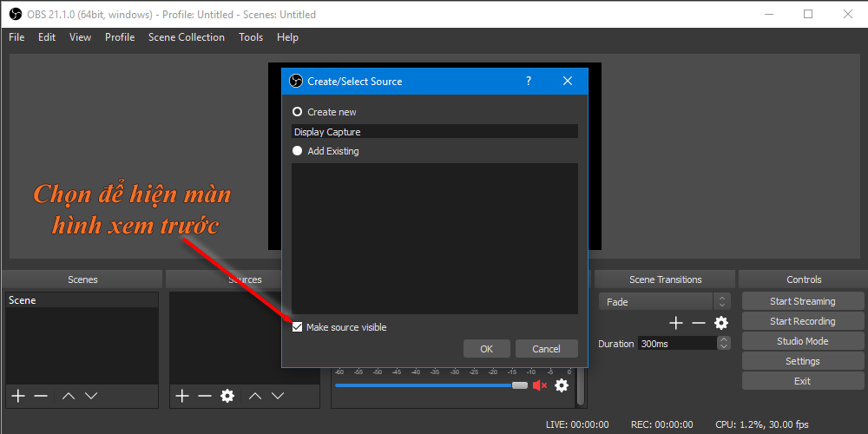868x434 pixels.
Task: Select the Create new radio button
Action: click(x=298, y=112)
